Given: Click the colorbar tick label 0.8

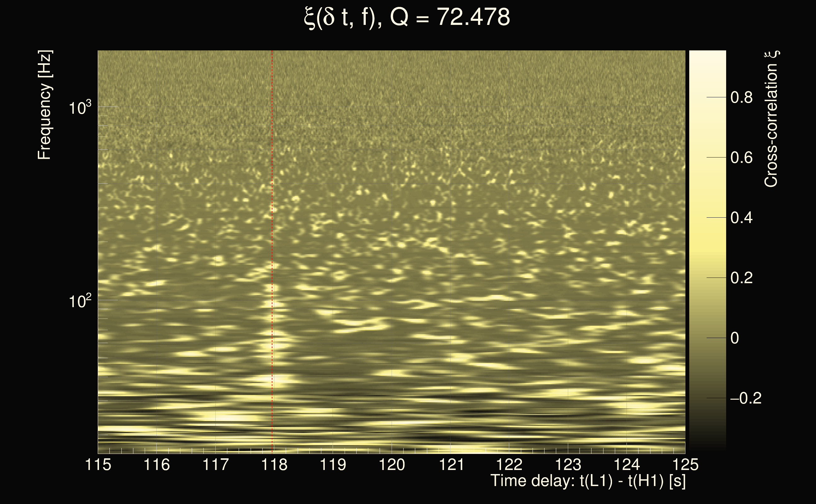Looking at the screenshot, I should point(741,98).
